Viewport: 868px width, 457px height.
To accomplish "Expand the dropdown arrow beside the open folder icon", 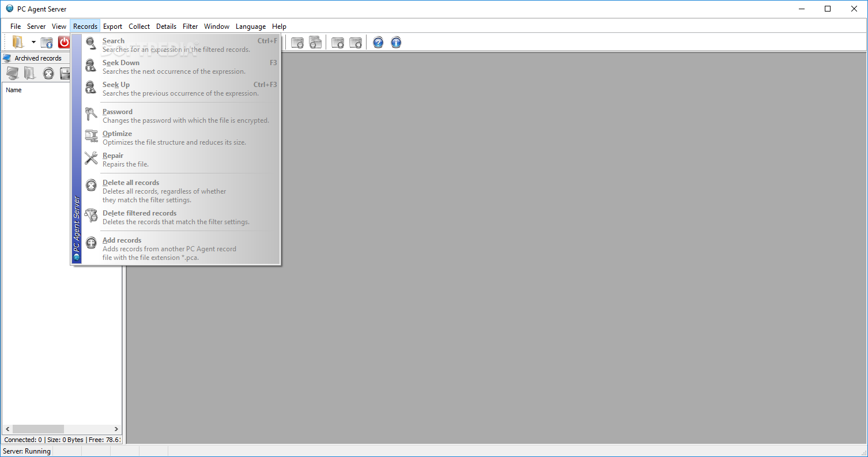I will tap(33, 42).
